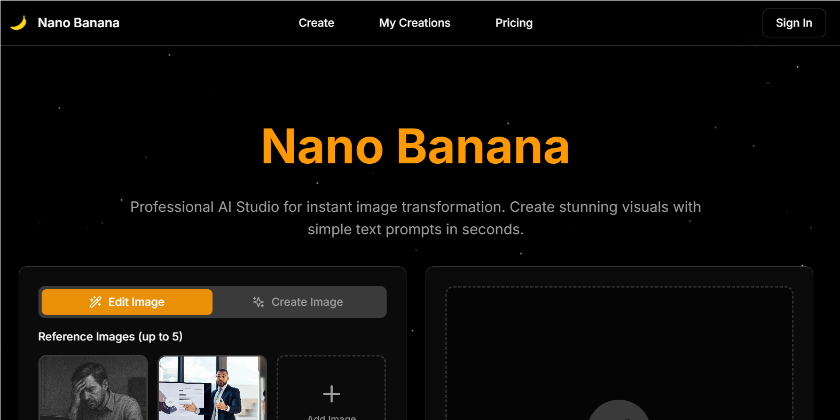
Task: Click the dashed output preview area
Action: point(619,354)
